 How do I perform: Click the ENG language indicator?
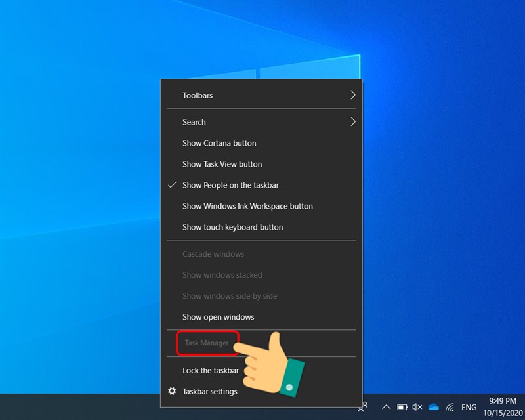pos(469,407)
